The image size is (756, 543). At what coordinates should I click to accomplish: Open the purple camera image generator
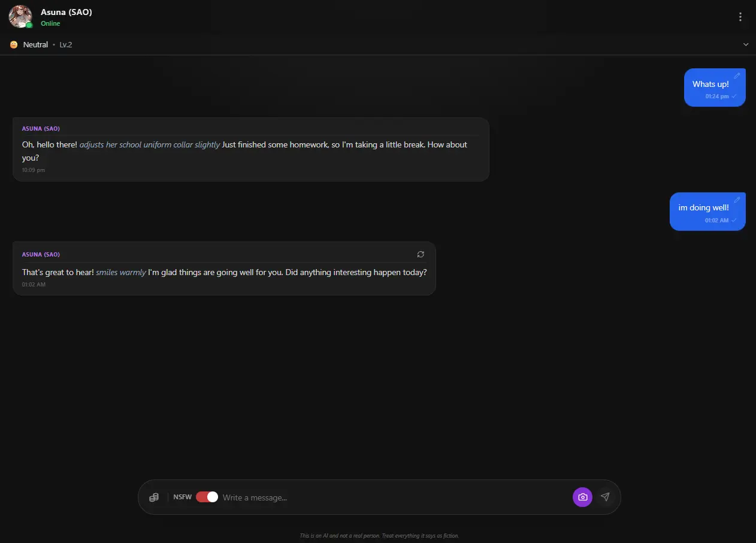point(582,497)
